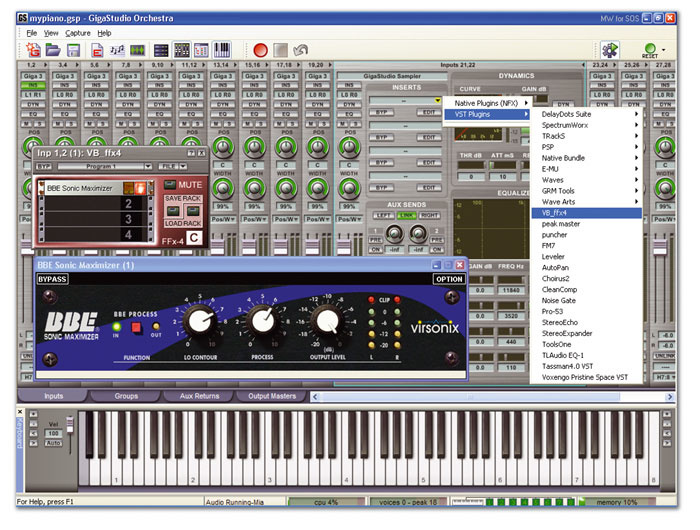700x530 pixels.
Task: Toggle the BYPASS button on BBE Sonic Maximizer
Action: (52, 279)
